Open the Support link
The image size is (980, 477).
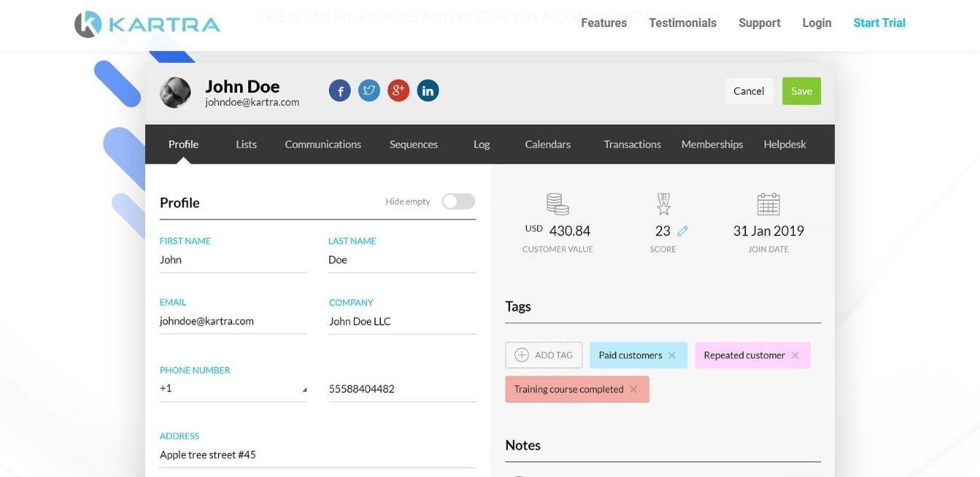click(x=760, y=23)
